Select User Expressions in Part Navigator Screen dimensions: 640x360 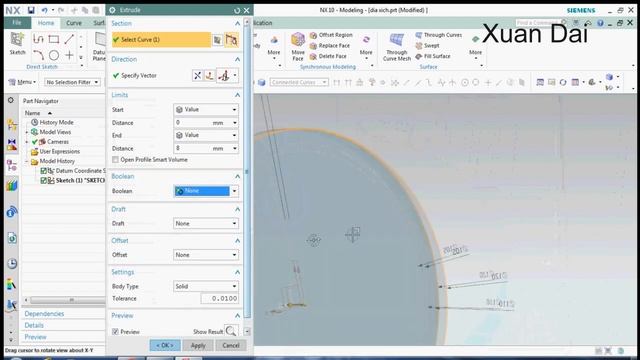pyautogui.click(x=60, y=151)
